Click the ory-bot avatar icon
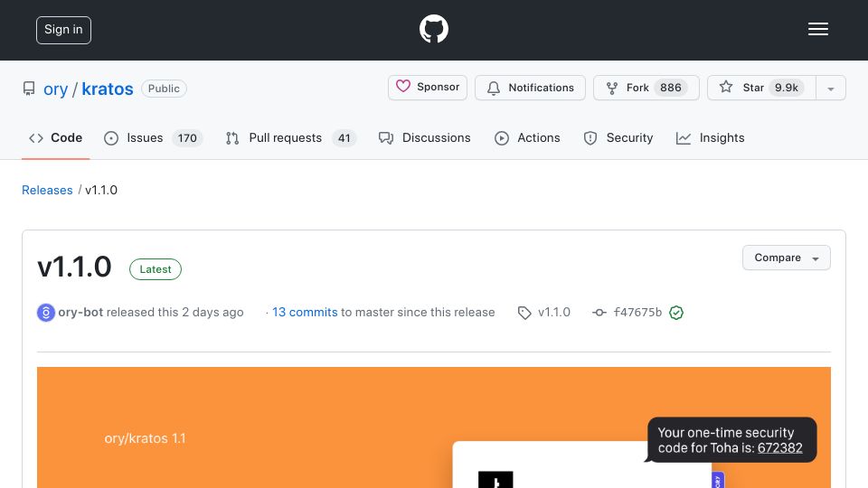 pos(46,313)
